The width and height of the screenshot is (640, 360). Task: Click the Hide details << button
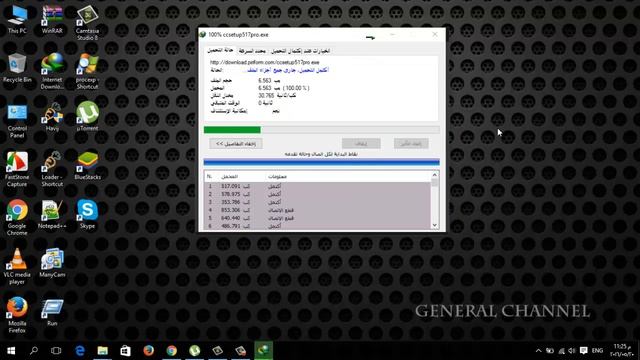click(236, 144)
